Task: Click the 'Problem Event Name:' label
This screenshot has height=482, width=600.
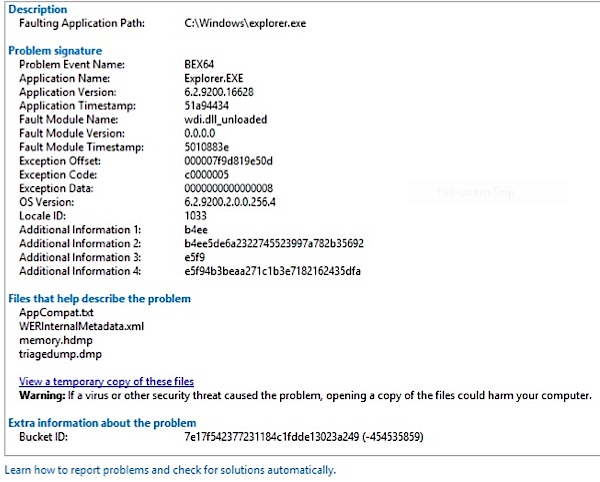Action: point(72,64)
